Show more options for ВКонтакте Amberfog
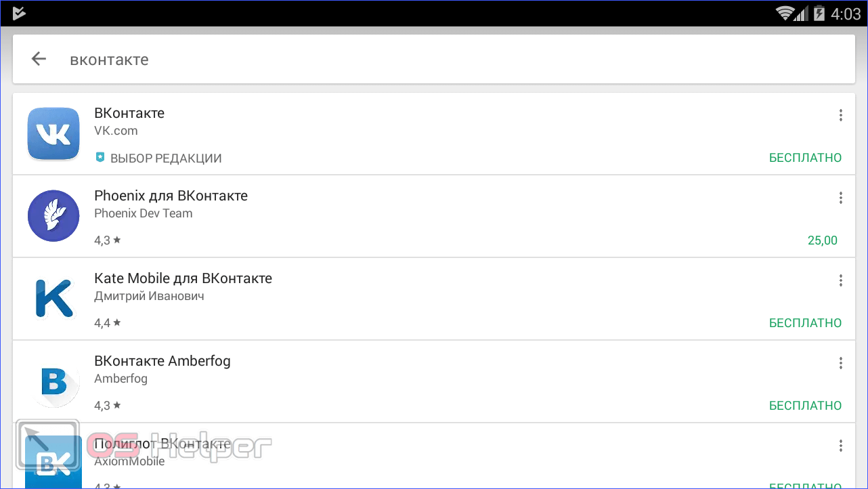868x489 pixels. tap(840, 363)
